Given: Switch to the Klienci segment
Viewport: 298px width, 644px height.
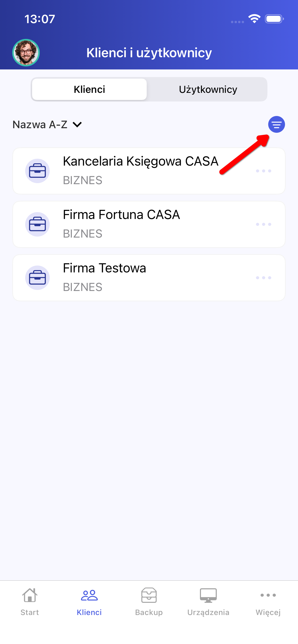Looking at the screenshot, I should point(89,90).
